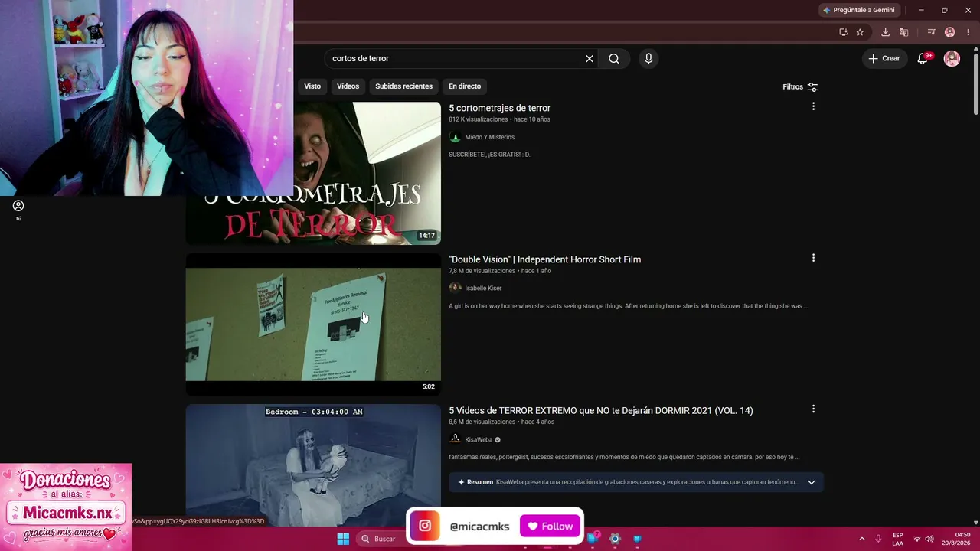
Task: Open 5 Videos de TERROR EXTREMO title
Action: 601,411
